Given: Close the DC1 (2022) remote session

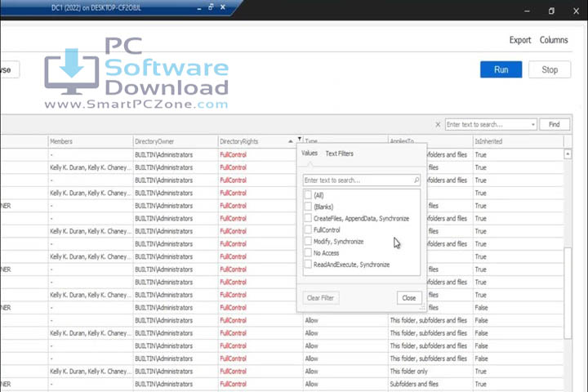Looking at the screenshot, I should [223, 7].
